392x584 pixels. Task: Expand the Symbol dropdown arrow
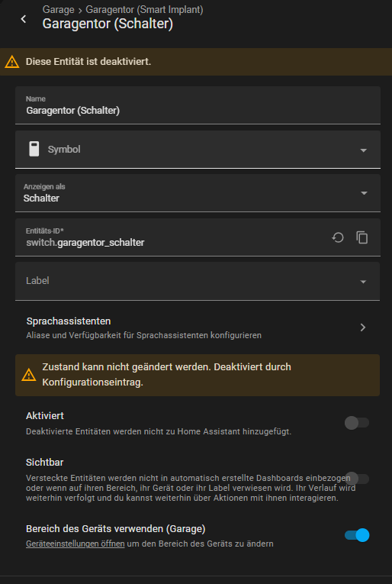[x=364, y=150]
